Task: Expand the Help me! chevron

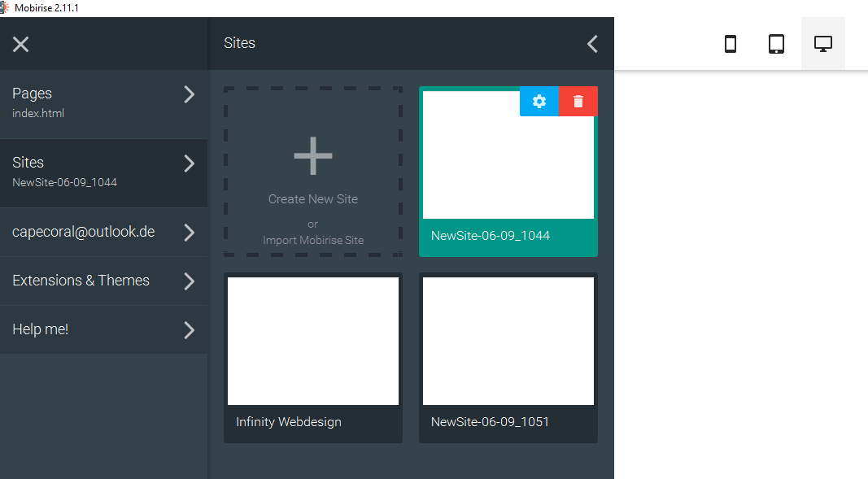Action: point(189,330)
